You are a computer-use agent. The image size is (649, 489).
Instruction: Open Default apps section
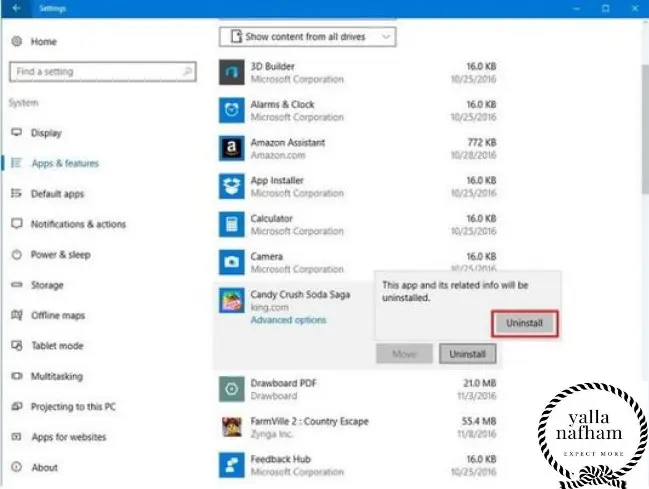point(57,194)
